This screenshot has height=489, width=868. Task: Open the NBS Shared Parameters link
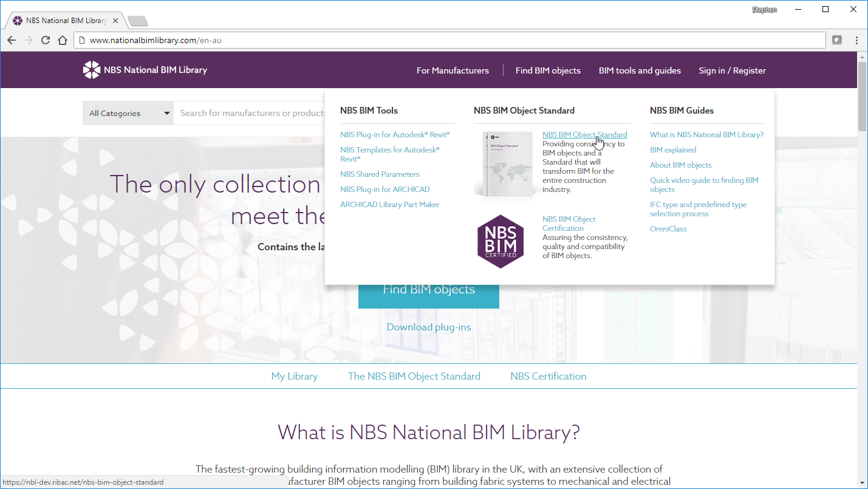click(380, 174)
